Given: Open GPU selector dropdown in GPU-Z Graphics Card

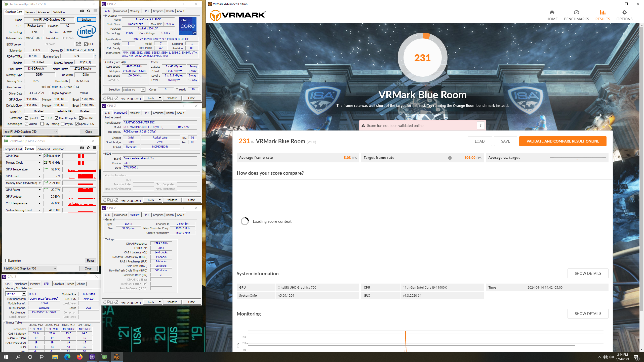Looking at the screenshot, I should (30, 131).
